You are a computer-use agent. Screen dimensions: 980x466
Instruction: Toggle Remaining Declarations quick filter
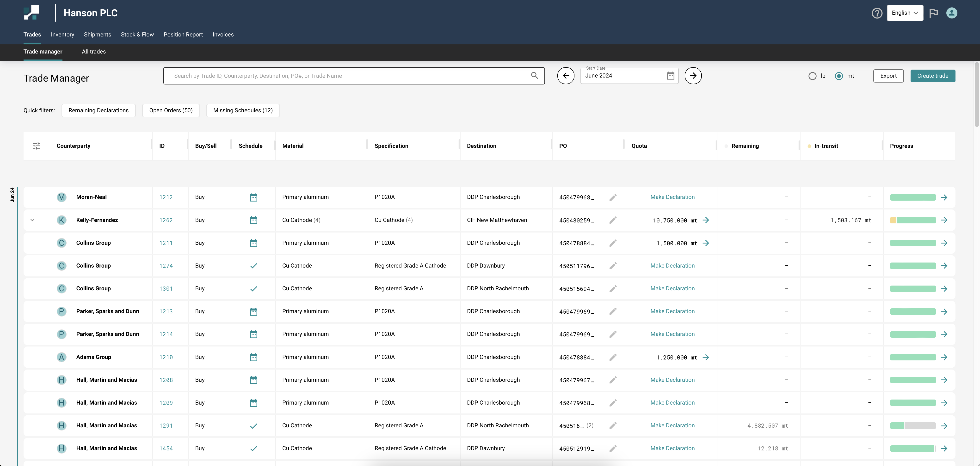click(x=99, y=111)
